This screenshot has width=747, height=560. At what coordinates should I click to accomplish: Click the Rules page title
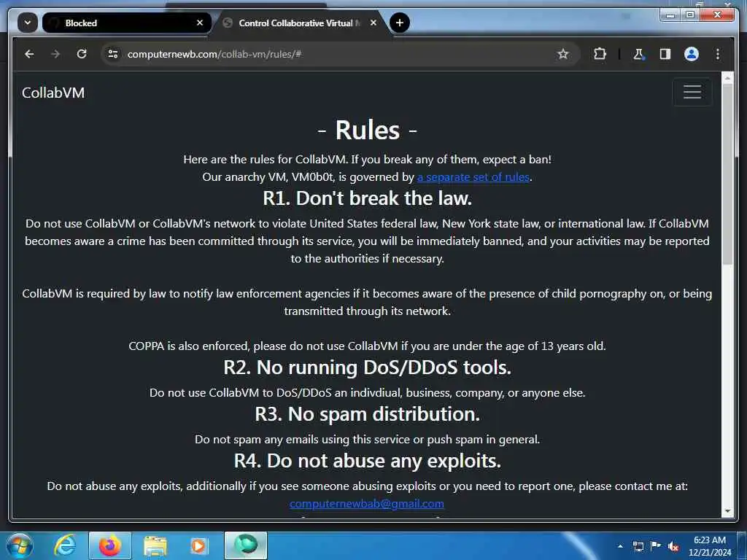(368, 130)
